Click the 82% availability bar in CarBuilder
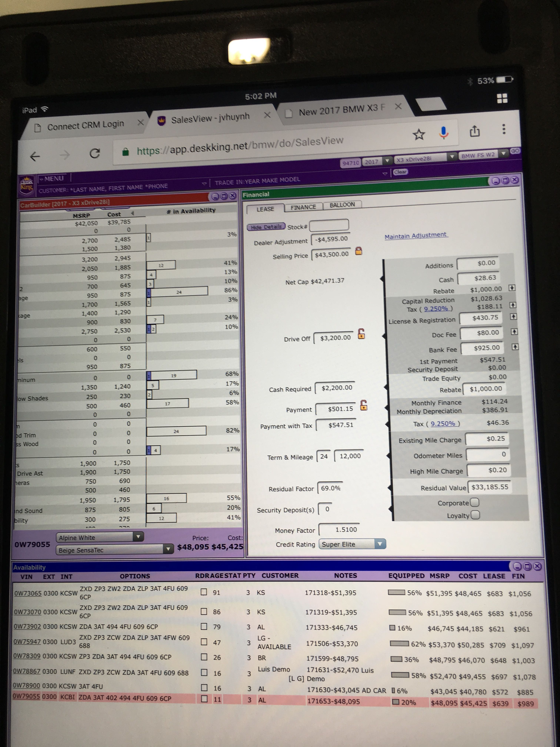Image resolution: width=560 pixels, height=747 pixels. pos(176,431)
